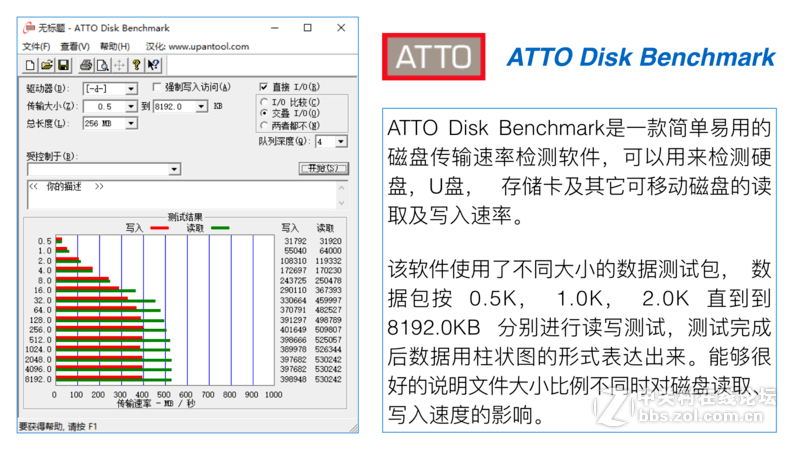This screenshot has height=450, width=800.
Task: Open the 文件(F) menu
Action: click(x=36, y=46)
